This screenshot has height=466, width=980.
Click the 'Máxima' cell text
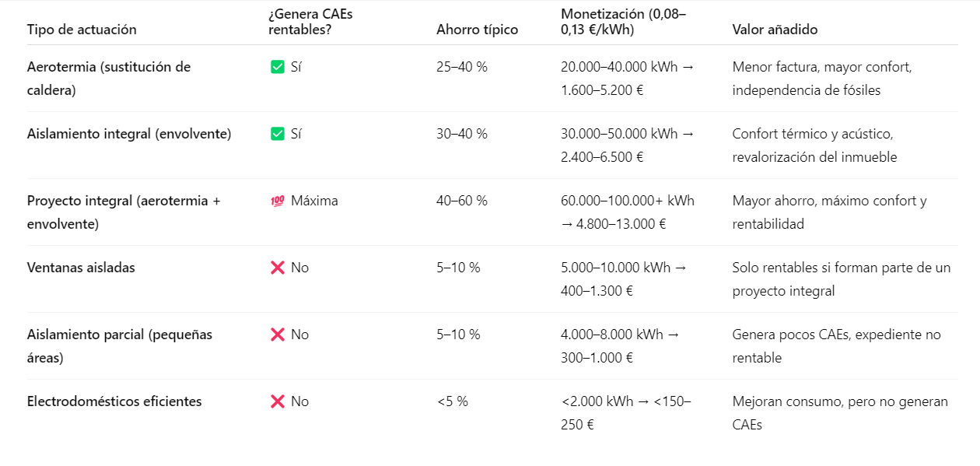click(314, 201)
